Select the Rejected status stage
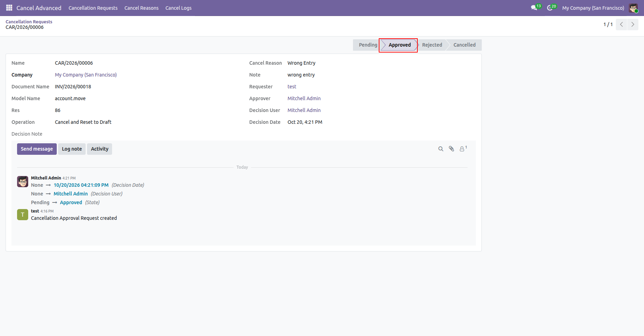 pos(432,45)
